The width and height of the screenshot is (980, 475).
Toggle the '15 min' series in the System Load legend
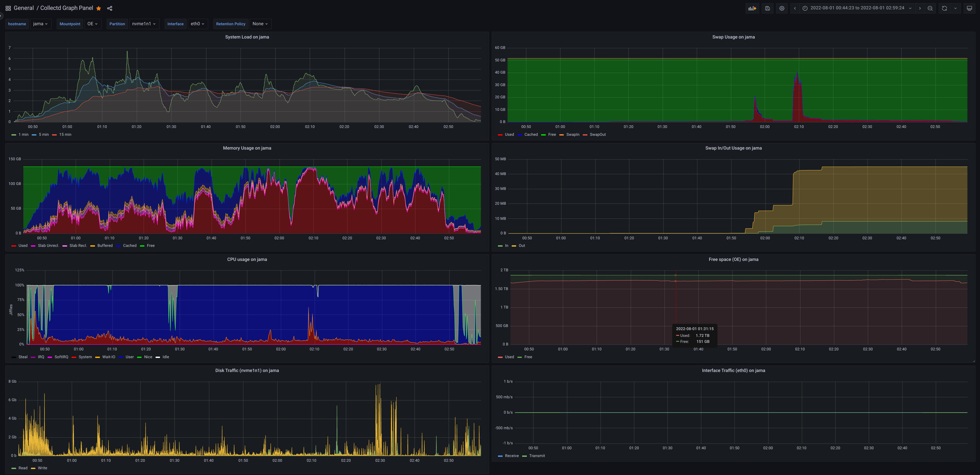pos(65,135)
